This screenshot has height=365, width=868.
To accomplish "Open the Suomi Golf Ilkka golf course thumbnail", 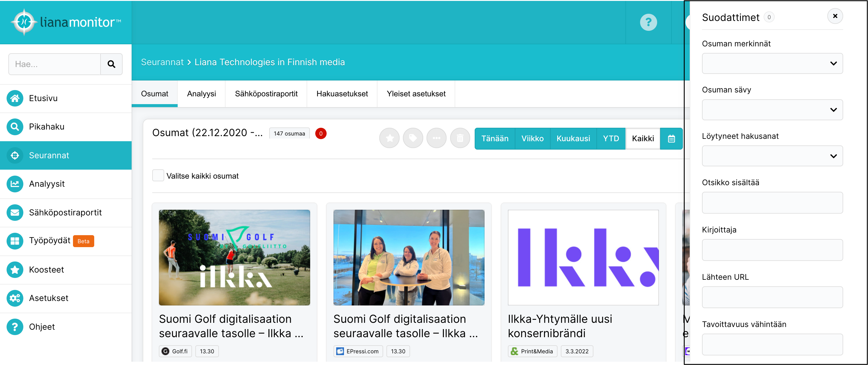I will point(234,258).
